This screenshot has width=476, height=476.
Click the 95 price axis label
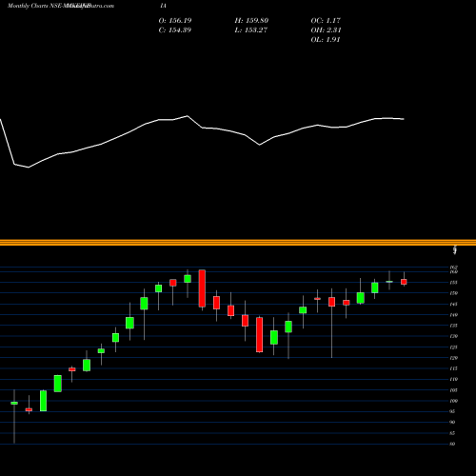tap(452, 411)
